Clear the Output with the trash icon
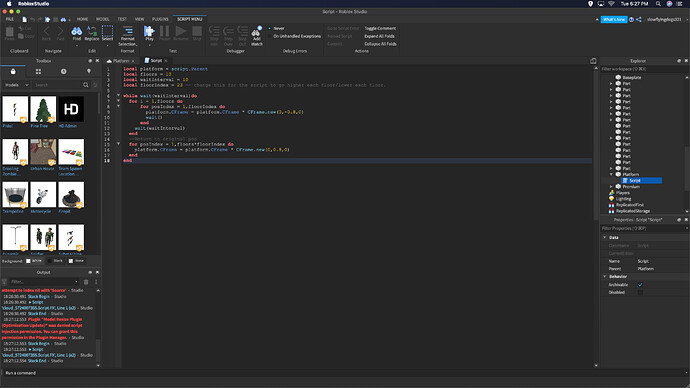 pyautogui.click(x=86, y=282)
